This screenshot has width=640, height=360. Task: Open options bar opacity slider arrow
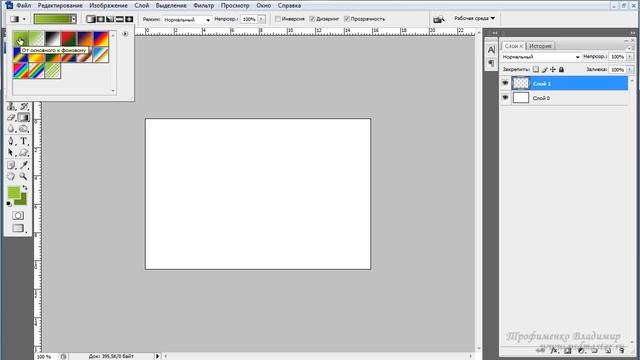click(261, 19)
